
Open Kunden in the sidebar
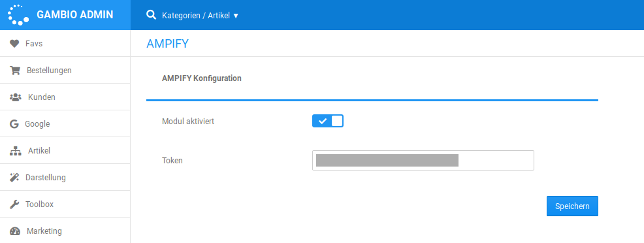point(65,97)
